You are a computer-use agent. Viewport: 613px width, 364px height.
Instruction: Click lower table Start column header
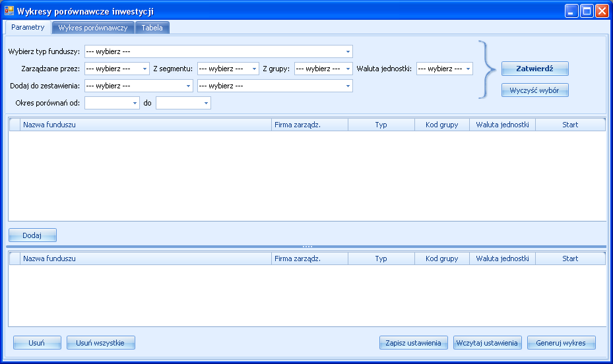click(x=570, y=258)
